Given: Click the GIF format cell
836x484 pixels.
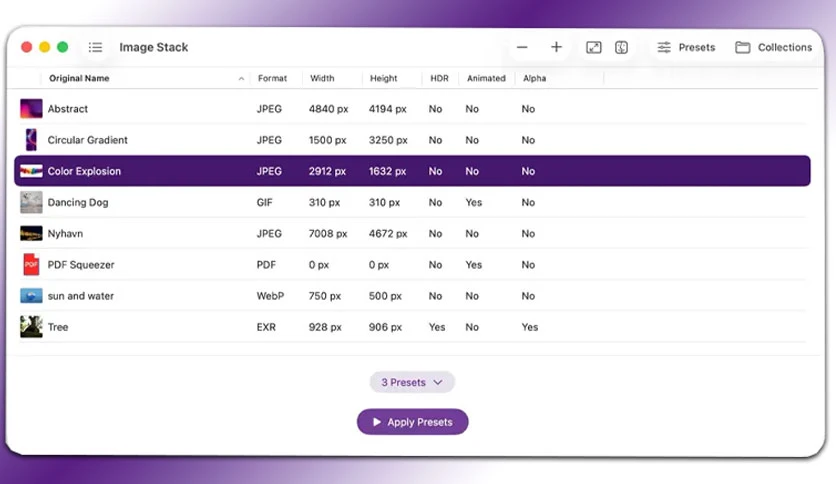Looking at the screenshot, I should (264, 203).
